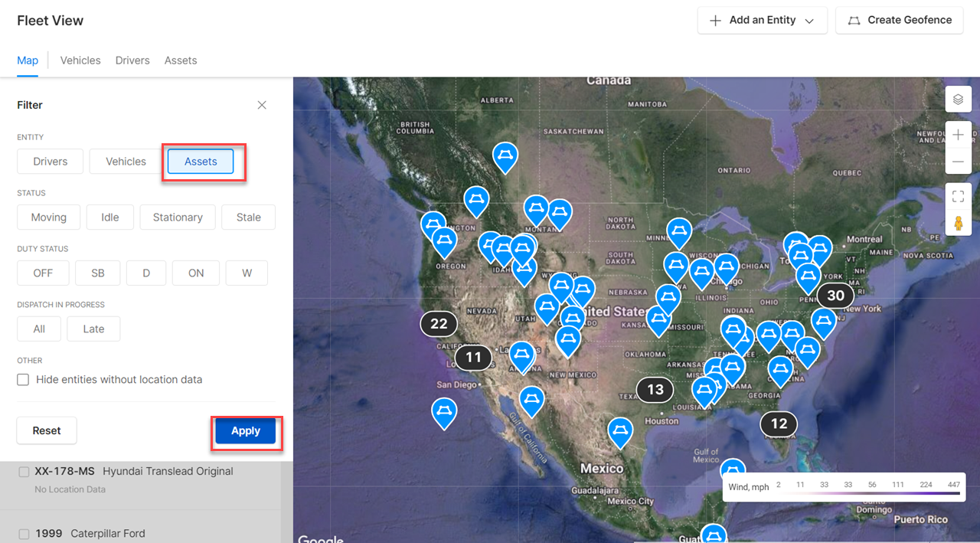Viewport: 980px width, 543px height.
Task: Check the 1999 Caterpillar Ford row checkbox
Action: [24, 534]
